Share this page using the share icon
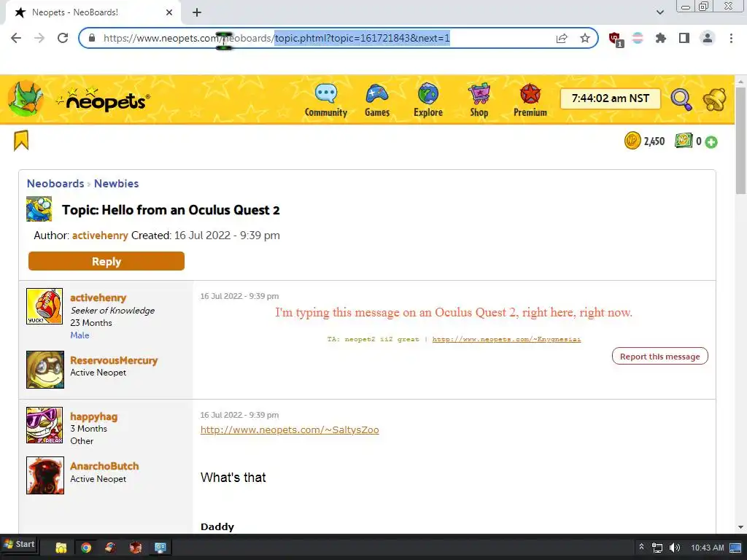 [562, 38]
